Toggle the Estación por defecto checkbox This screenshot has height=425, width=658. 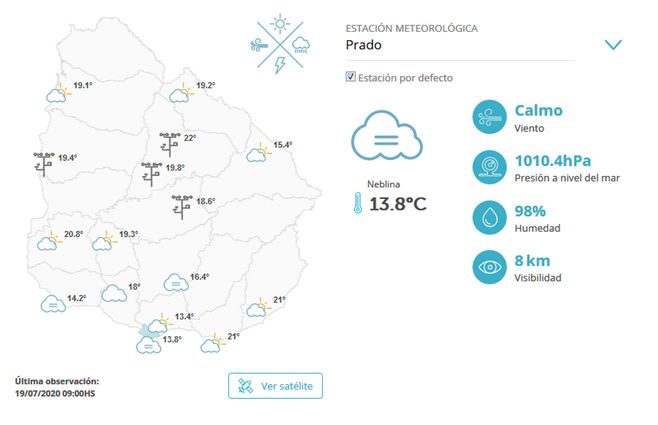click(x=351, y=77)
